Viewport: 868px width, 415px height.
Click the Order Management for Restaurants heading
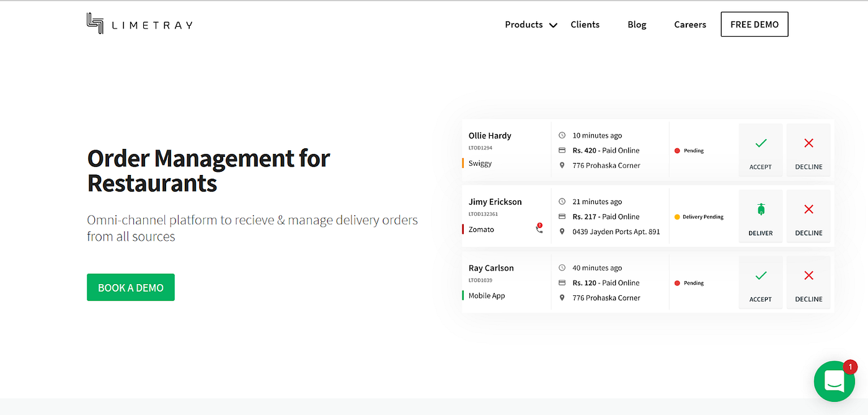(209, 171)
